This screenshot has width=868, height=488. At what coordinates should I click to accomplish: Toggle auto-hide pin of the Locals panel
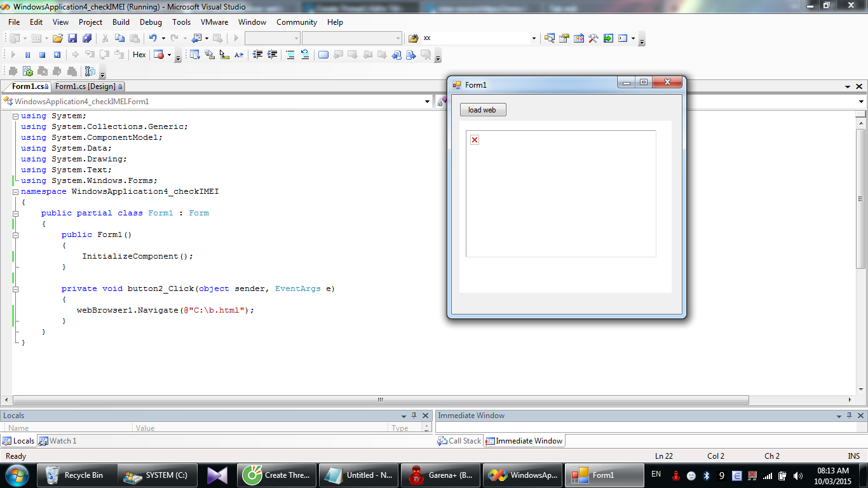point(414,416)
